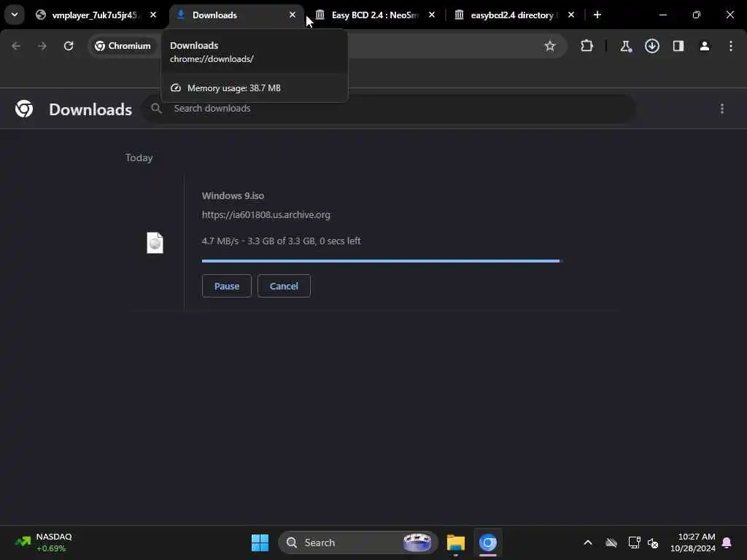
Task: Focus the Search downloads field
Action: (389, 109)
